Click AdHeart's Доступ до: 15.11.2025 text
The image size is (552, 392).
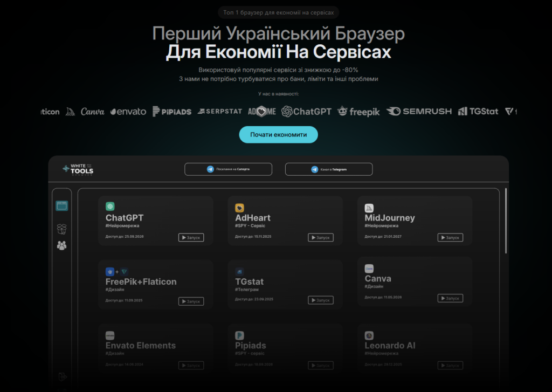253,236
